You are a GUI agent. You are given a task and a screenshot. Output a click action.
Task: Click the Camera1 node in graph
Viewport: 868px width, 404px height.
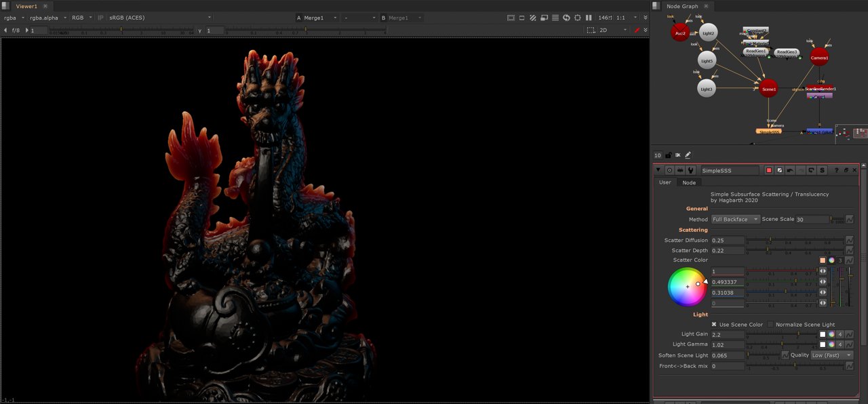tap(819, 58)
